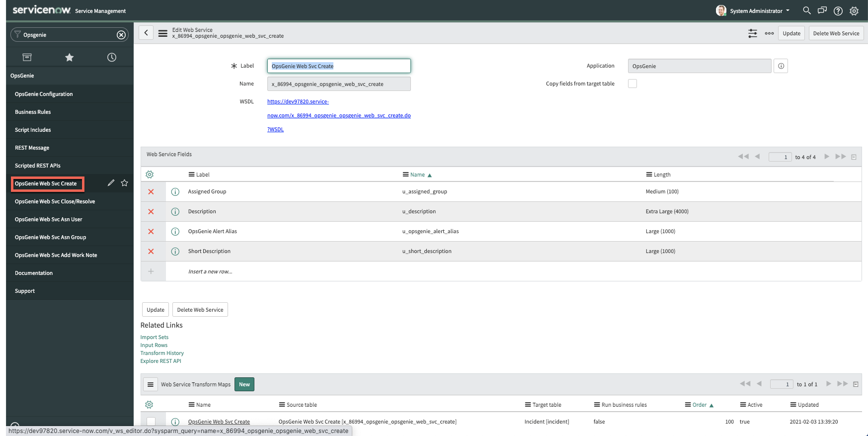The height and width of the screenshot is (436, 868).
Task: Toggle Copy fields from target table checkbox
Action: tap(632, 84)
